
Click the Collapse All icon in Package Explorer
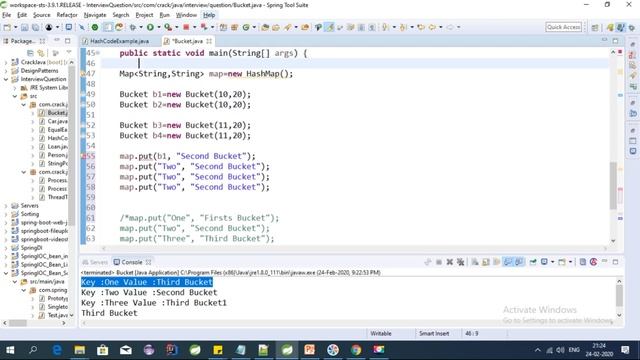click(30, 53)
